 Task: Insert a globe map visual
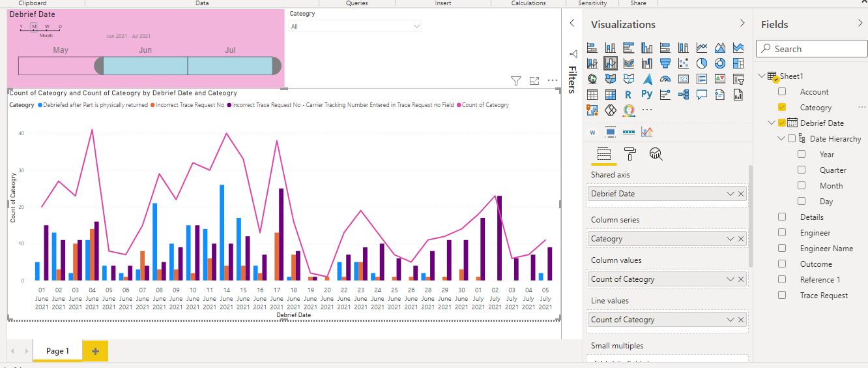[592, 79]
